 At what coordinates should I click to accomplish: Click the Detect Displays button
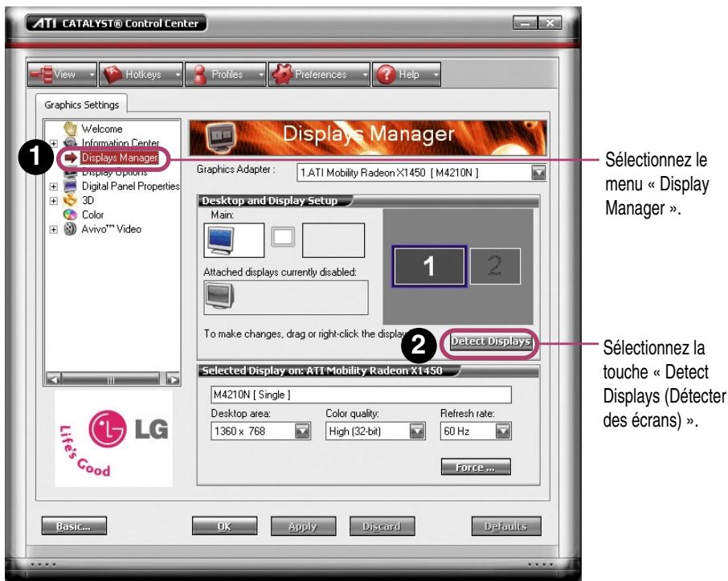point(490,342)
